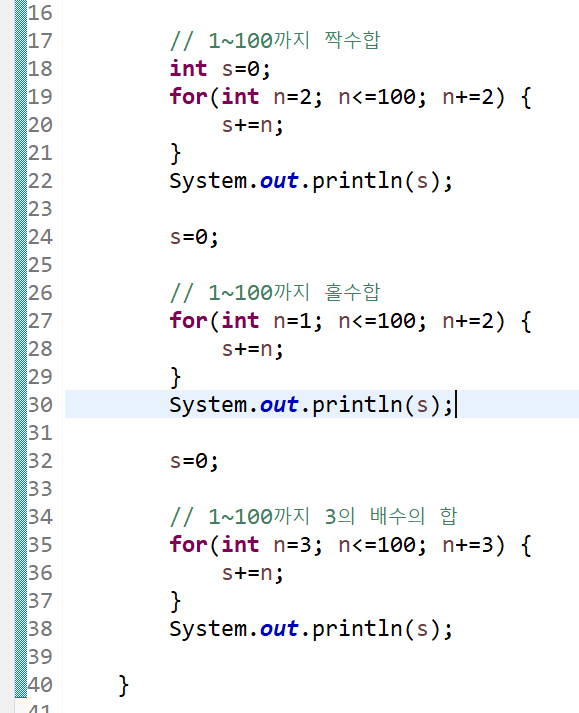Click the println statement on line 30
Viewport: 579px width, 713px height.
pos(311,406)
